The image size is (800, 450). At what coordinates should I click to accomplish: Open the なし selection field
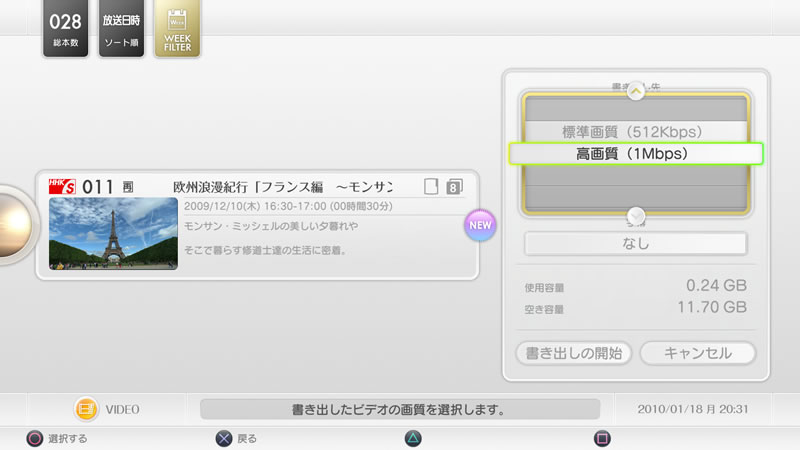tap(636, 243)
